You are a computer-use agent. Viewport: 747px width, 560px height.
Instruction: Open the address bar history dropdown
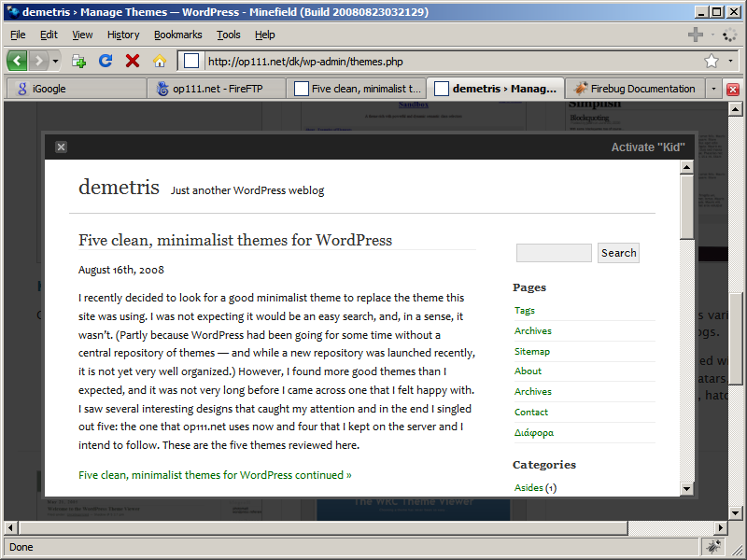click(x=730, y=61)
